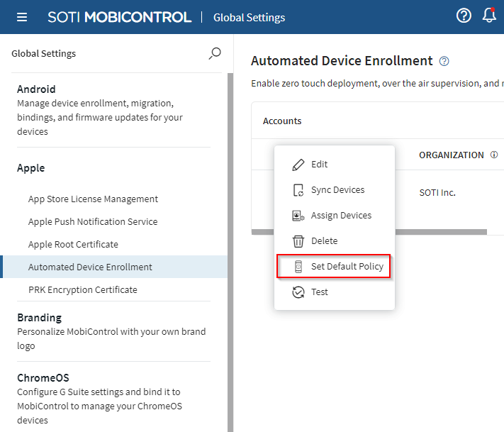Click the help question mark icon

click(464, 16)
